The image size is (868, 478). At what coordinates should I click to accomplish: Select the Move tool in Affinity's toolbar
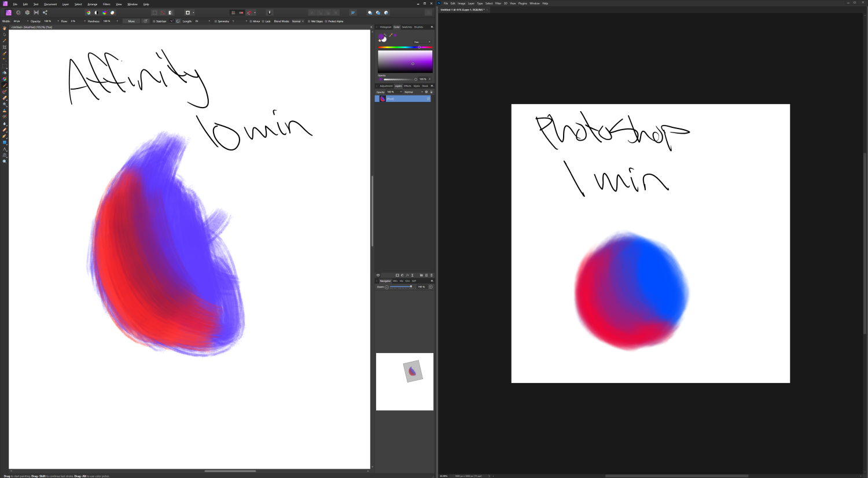click(3, 35)
